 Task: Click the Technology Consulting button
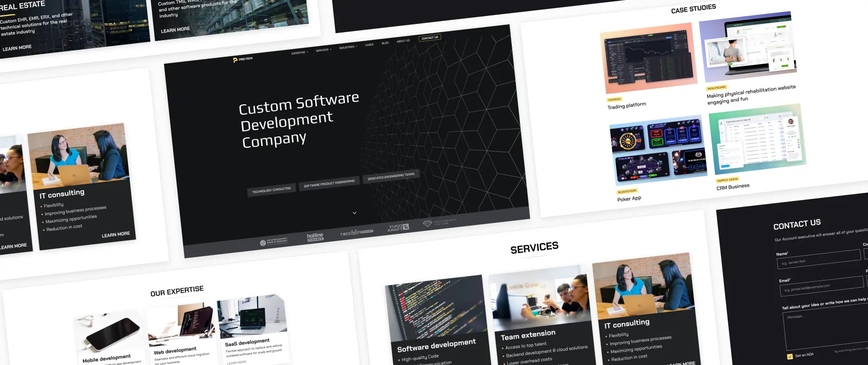point(272,191)
